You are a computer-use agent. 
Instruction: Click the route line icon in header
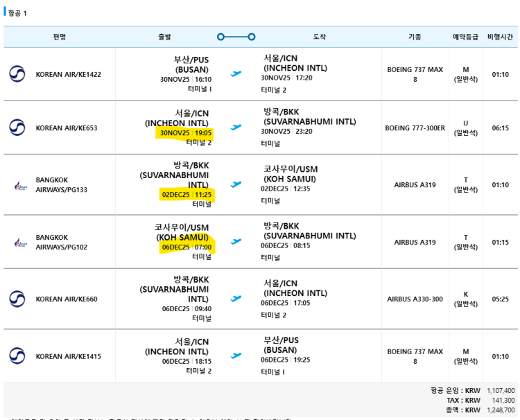(236, 37)
